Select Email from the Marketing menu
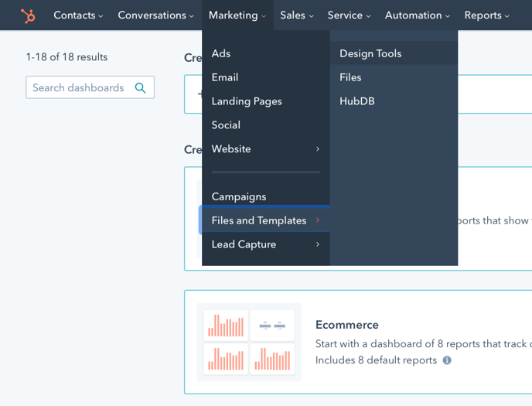532x406 pixels. tap(266, 77)
